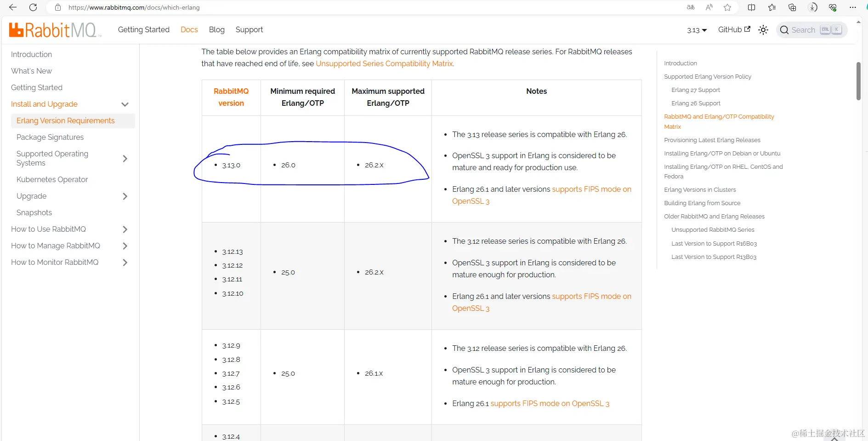Jump to Provisioning Latest Erlang Releases
Viewport: 868px width, 441px height.
coord(712,140)
